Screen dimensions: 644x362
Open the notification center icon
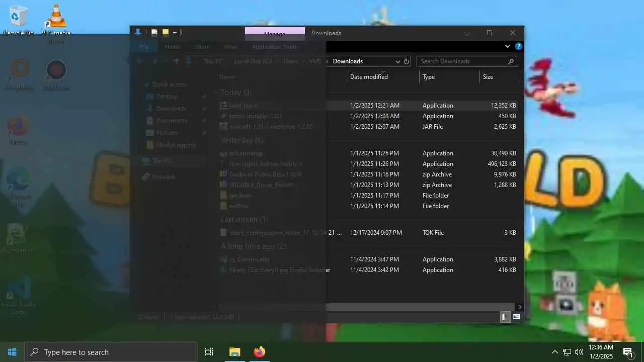(628, 352)
